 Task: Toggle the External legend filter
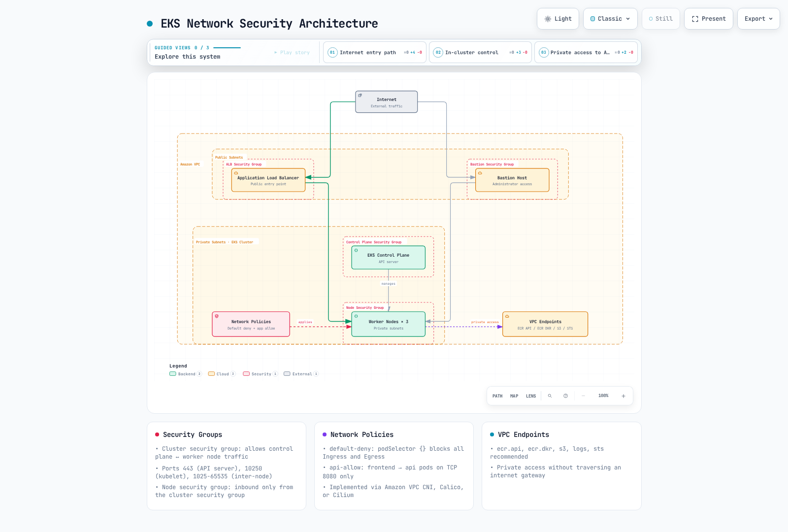301,374
